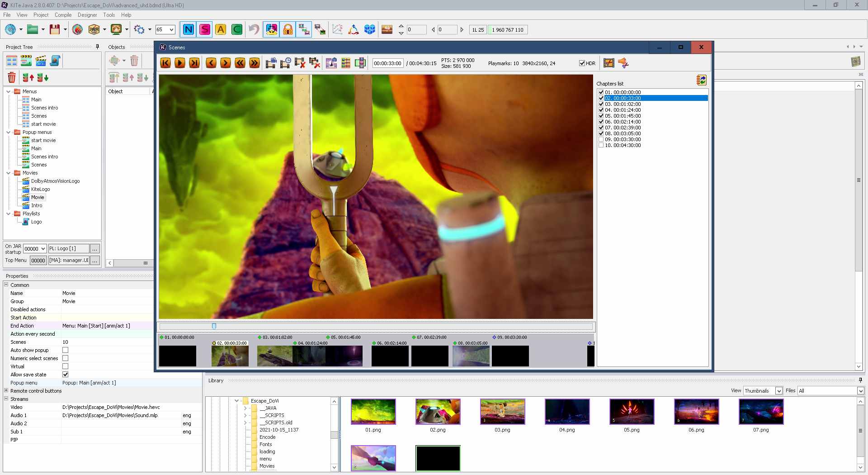Viewport: 868px width, 475px height.
Task: Click the ellipsis button beside PL: Logo [1]
Action: click(x=94, y=249)
